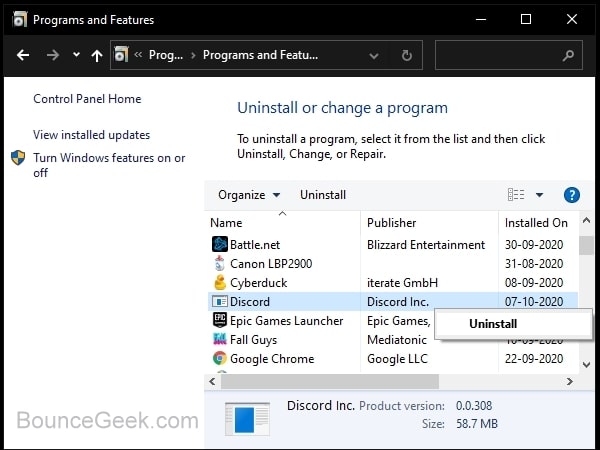Click the Epic Games Launcher icon
The height and width of the screenshot is (450, 600).
(x=220, y=321)
